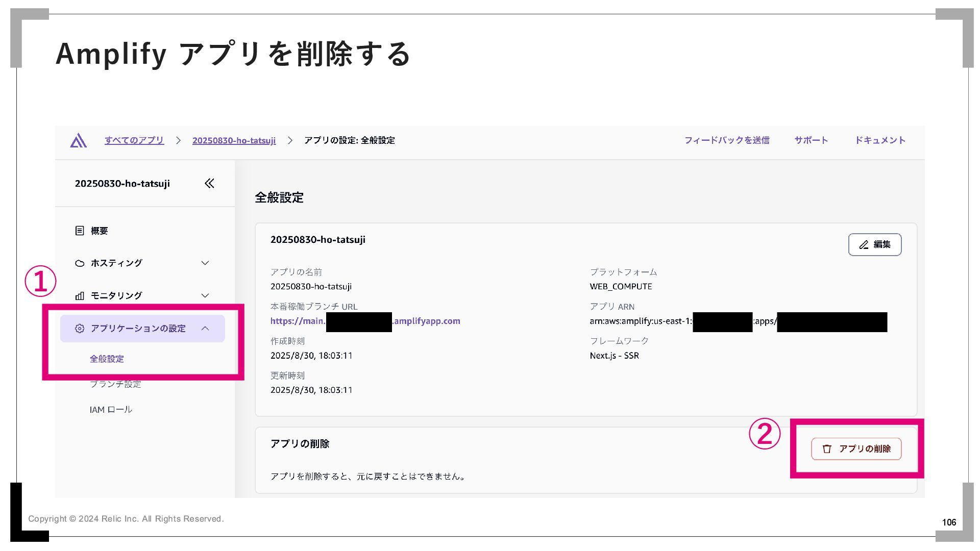Click the フレームワーク label
This screenshot has width=980, height=551.
point(619,341)
